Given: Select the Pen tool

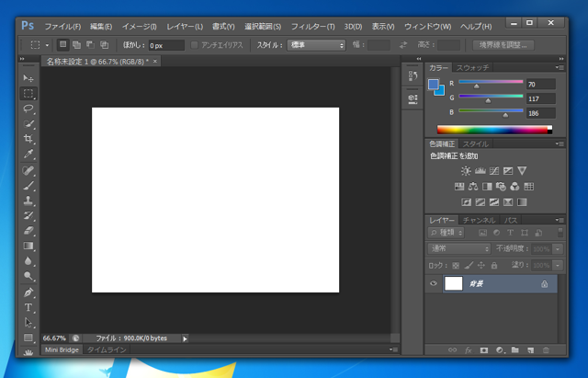Looking at the screenshot, I should coord(28,292).
